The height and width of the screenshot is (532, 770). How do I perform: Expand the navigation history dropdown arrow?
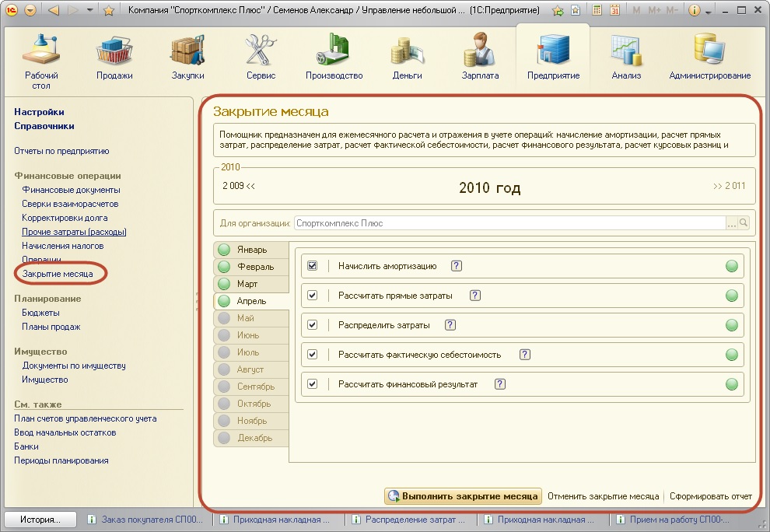(x=90, y=11)
